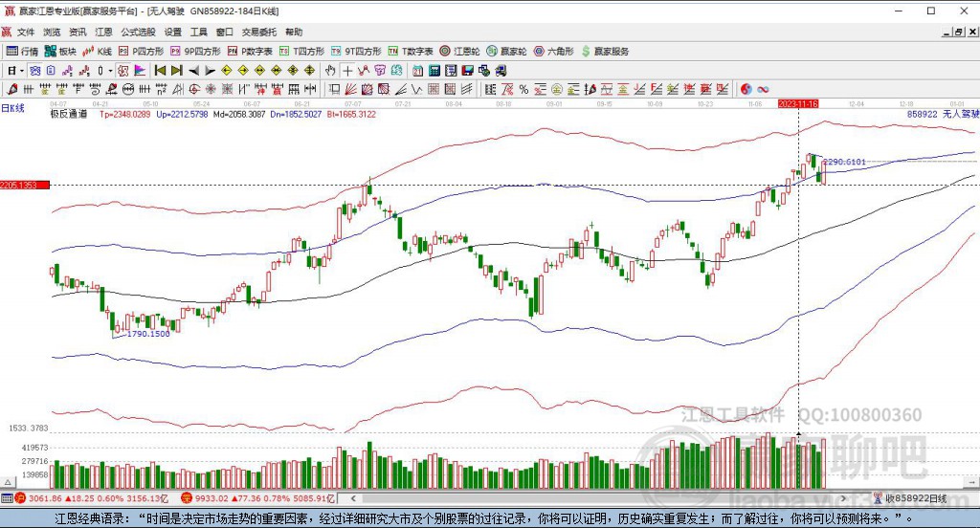Click the Tp=2348.0289 indicator value
Image resolution: width=980 pixels, height=528 pixels.
(125, 115)
